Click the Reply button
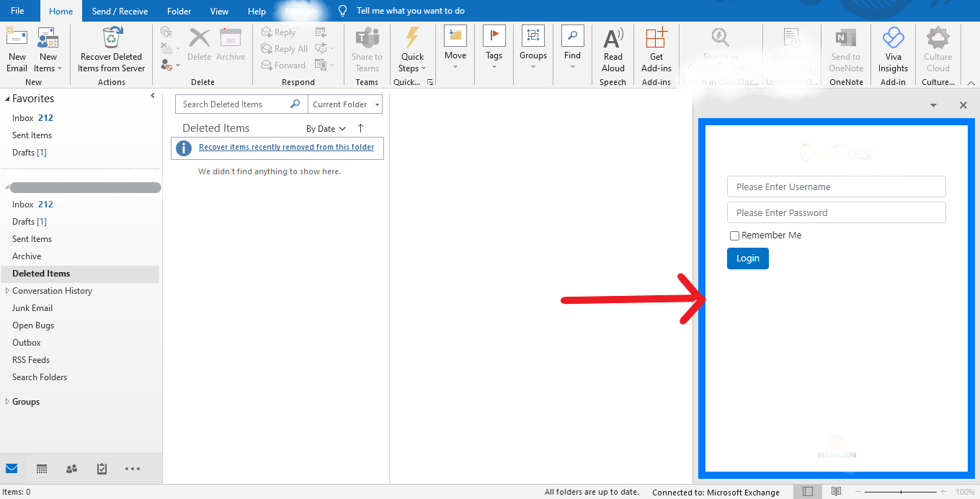This screenshot has height=499, width=980. click(279, 32)
